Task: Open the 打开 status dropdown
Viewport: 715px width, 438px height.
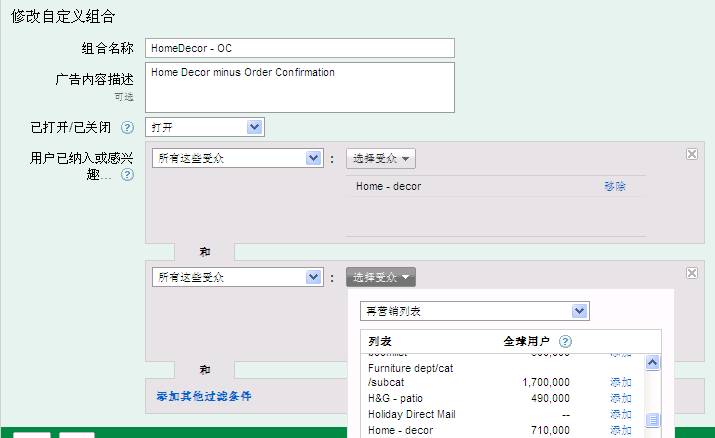Action: (x=205, y=127)
